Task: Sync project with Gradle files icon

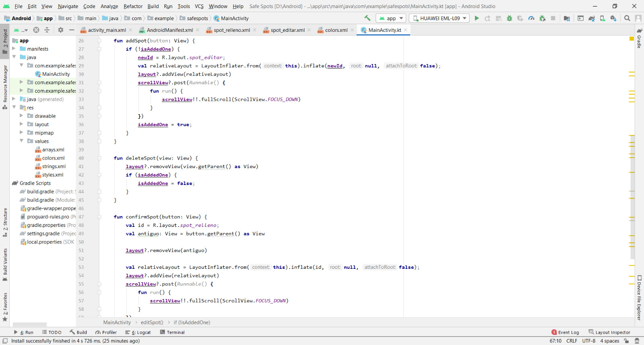Action: point(591,18)
